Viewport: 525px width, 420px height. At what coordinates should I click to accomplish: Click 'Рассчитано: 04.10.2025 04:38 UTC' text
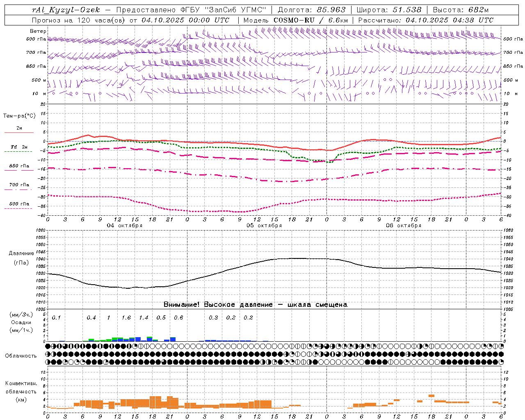[x=426, y=20]
